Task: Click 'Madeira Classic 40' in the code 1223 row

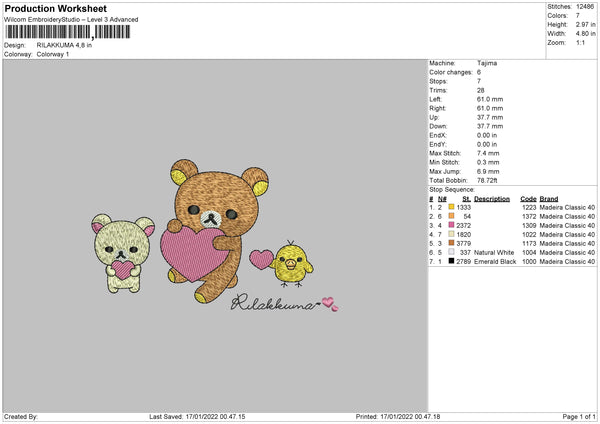Action: tap(567, 207)
